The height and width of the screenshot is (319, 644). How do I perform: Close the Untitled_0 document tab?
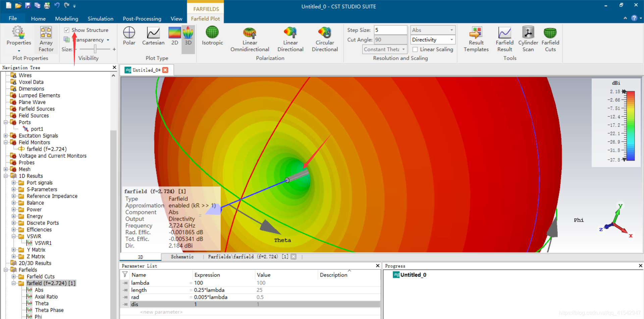(165, 70)
